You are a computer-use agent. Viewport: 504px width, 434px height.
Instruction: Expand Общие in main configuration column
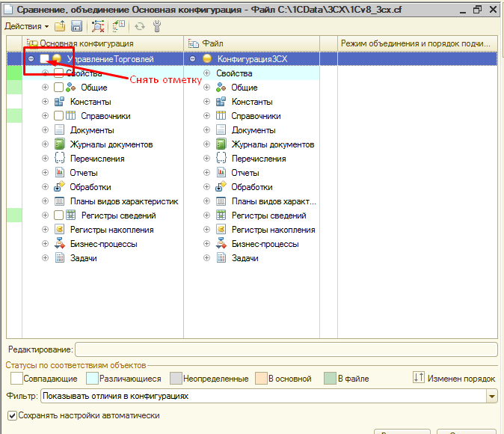[x=46, y=88]
